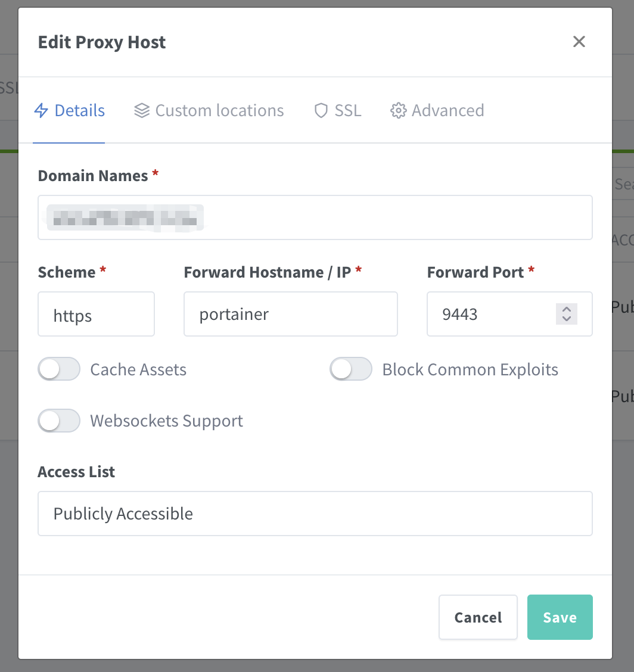Open the Scheme dropdown showing https
The height and width of the screenshot is (672, 634).
pyautogui.click(x=96, y=314)
